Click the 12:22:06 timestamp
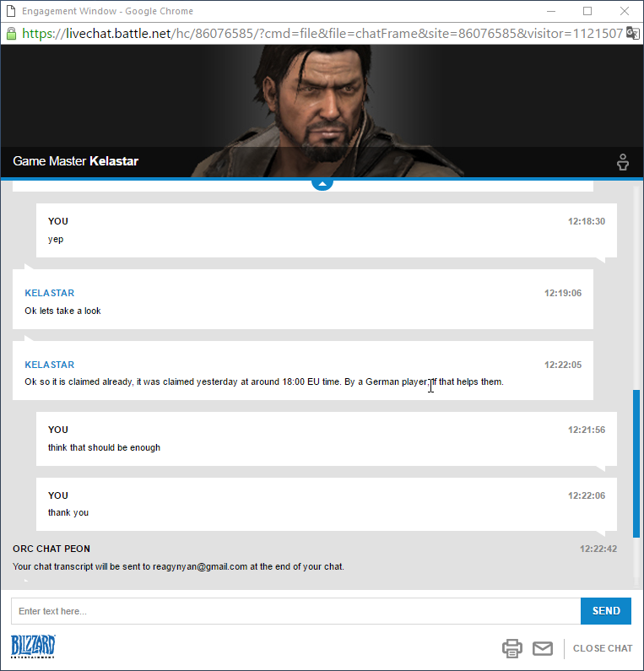This screenshot has height=671, width=644. [587, 495]
